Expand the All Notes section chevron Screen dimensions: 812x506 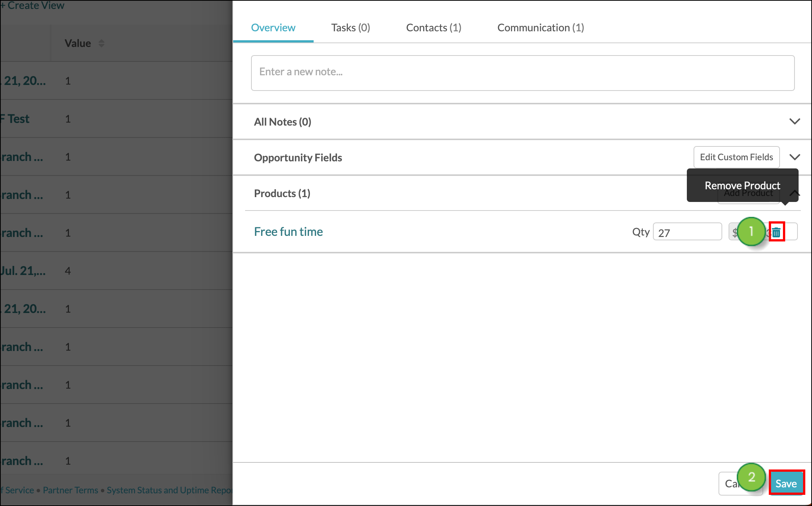point(794,121)
